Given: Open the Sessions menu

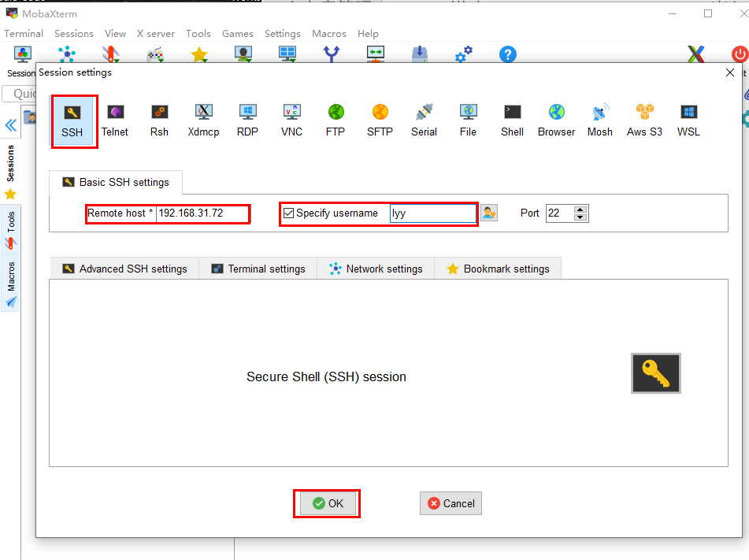Looking at the screenshot, I should click(x=73, y=33).
